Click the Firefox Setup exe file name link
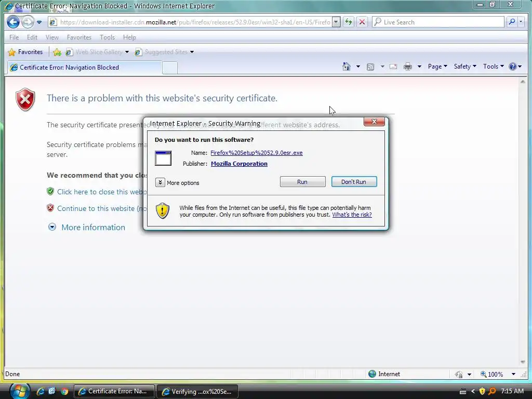The image size is (532, 399). (x=257, y=153)
